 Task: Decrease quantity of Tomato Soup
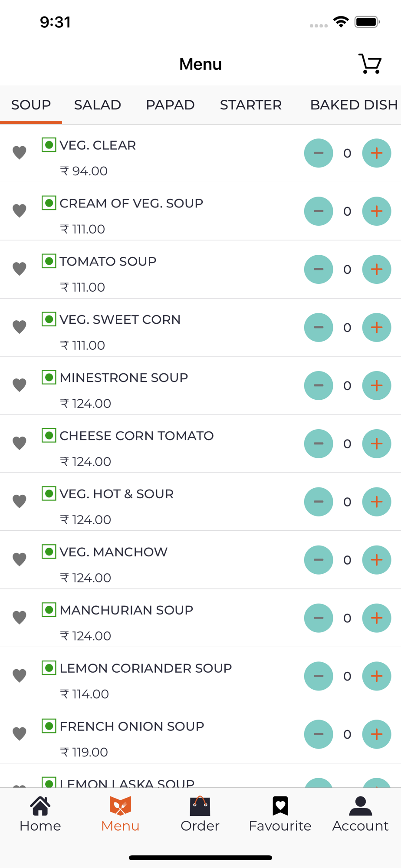319,270
